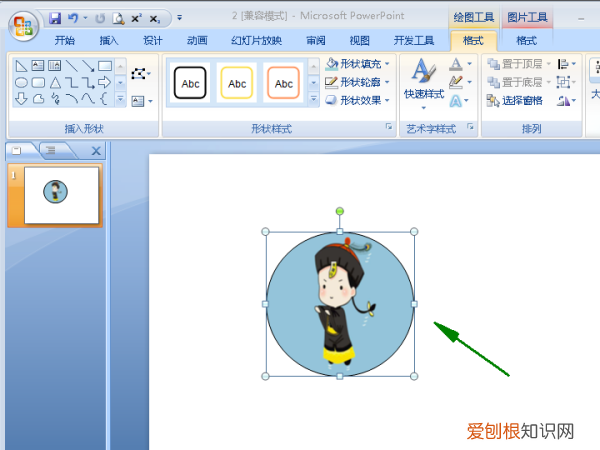Undo the last action

73,18
